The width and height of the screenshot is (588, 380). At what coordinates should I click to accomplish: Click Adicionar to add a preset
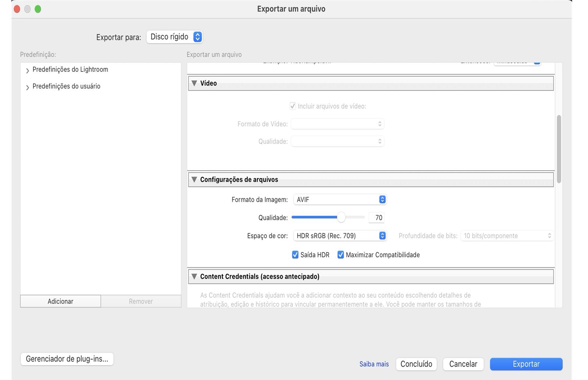[x=60, y=301]
